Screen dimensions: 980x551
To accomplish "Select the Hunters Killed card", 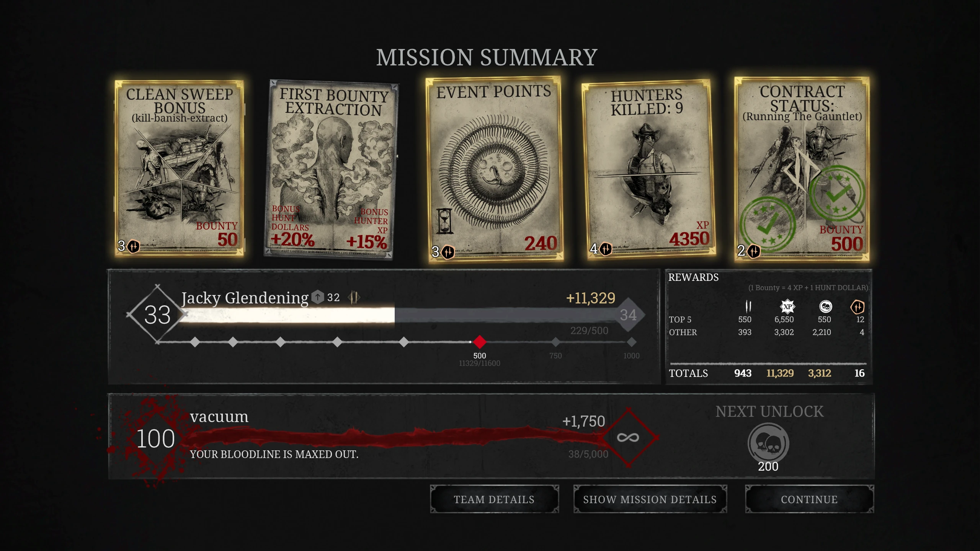I will coord(648,169).
